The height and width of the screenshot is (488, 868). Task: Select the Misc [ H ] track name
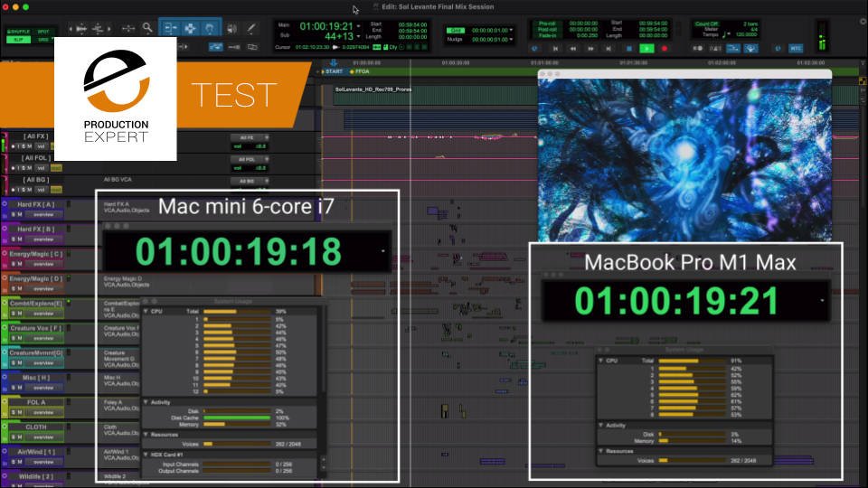pos(36,378)
